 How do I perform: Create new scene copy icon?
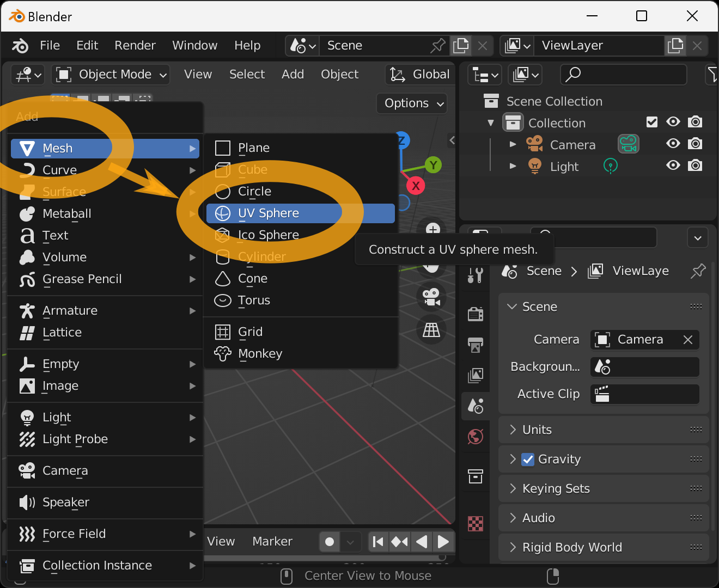coord(461,46)
